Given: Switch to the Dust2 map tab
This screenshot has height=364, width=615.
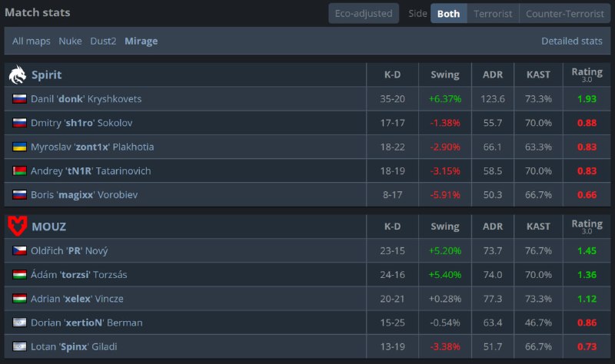Looking at the screenshot, I should (x=103, y=41).
